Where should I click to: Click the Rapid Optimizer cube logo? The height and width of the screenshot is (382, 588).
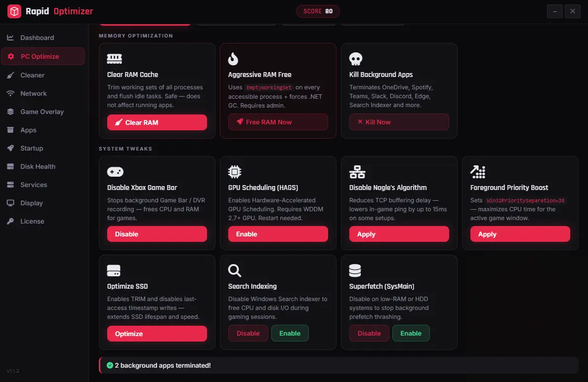click(14, 11)
